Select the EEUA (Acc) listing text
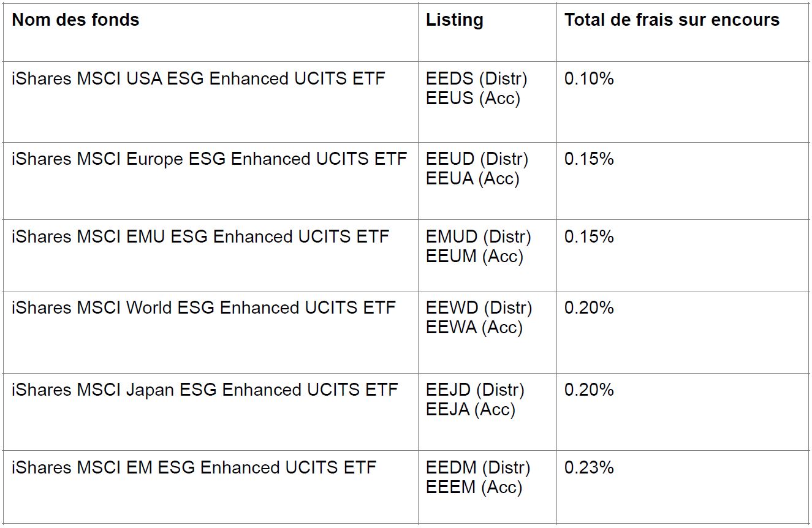This screenshot has width=812, height=528. [472, 178]
